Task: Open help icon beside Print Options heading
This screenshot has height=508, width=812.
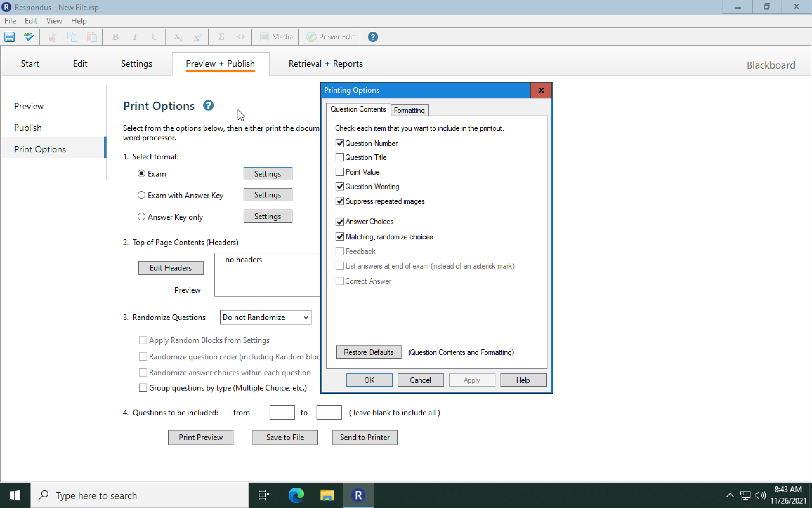Action: (x=208, y=105)
